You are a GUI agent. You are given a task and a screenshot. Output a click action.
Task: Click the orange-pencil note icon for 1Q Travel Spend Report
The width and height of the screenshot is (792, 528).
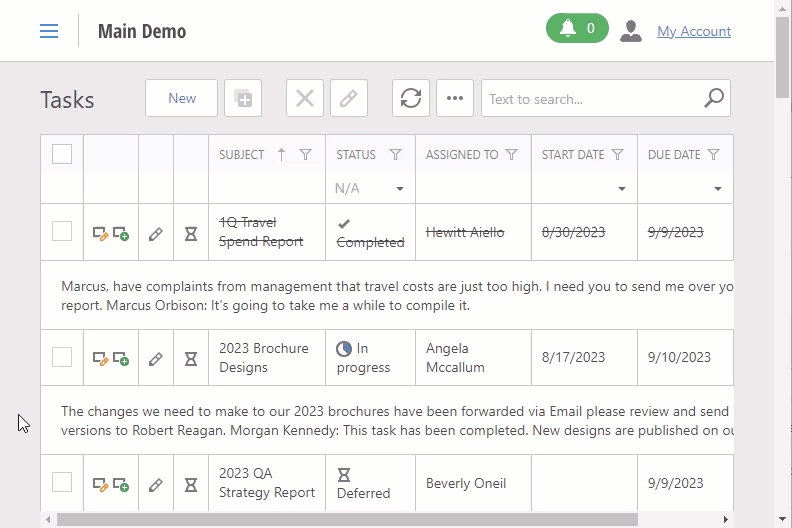coord(100,233)
